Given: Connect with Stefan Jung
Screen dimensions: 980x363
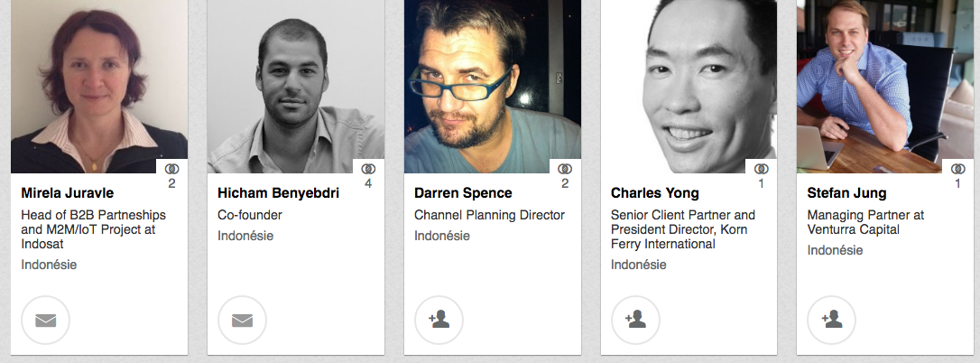Looking at the screenshot, I should point(831,320).
